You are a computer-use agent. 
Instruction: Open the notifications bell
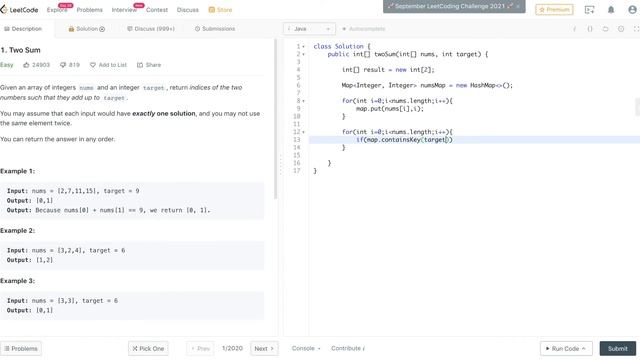[x=611, y=9]
